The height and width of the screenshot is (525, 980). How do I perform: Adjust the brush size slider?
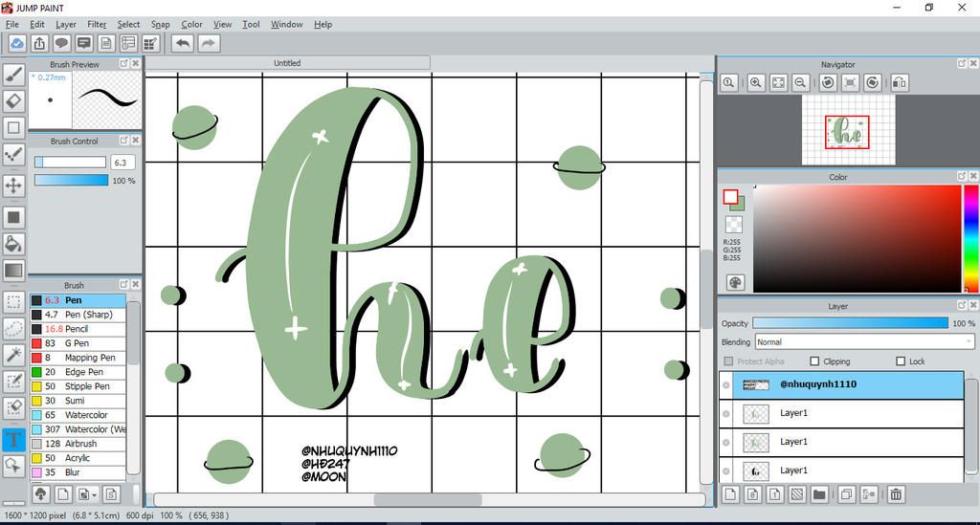pos(70,163)
